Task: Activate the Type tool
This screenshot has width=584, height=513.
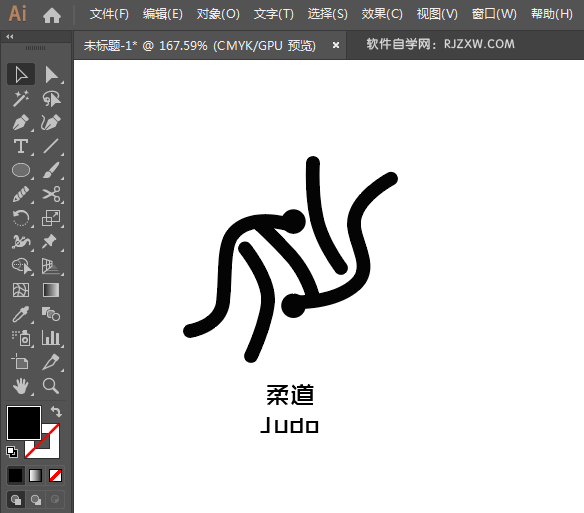Action: click(x=21, y=146)
